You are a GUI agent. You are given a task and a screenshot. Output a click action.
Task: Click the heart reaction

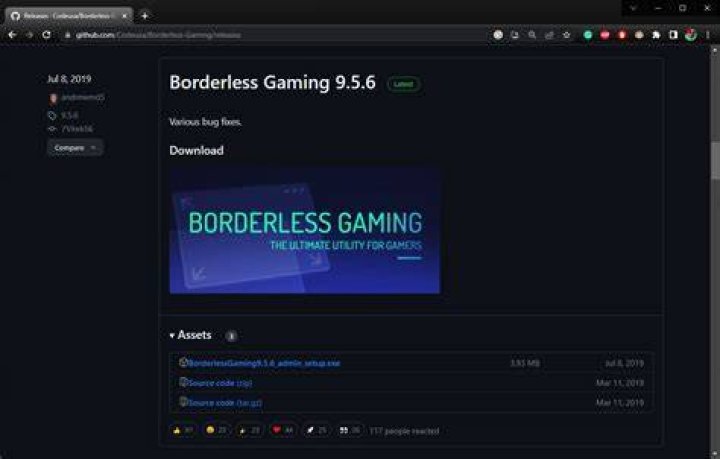tap(282, 430)
